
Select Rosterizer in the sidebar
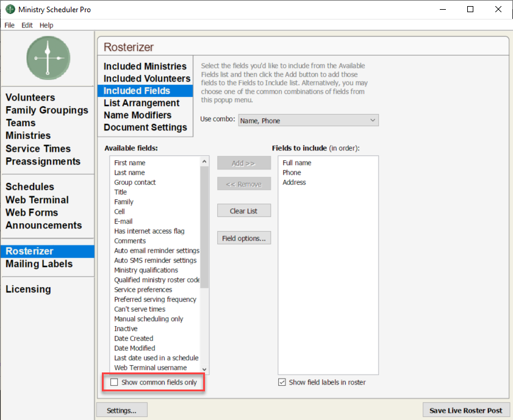[48, 251]
